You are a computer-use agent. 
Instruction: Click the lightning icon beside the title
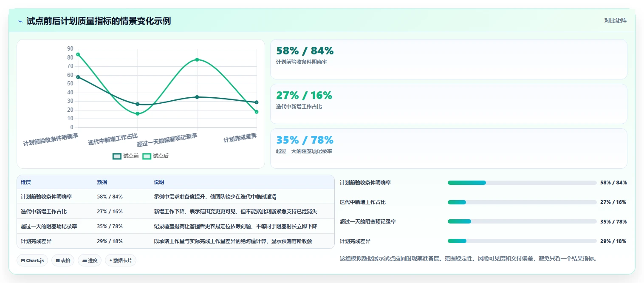tap(20, 21)
